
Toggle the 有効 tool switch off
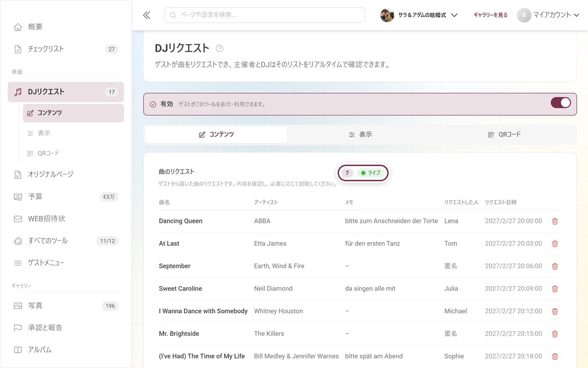(x=561, y=103)
